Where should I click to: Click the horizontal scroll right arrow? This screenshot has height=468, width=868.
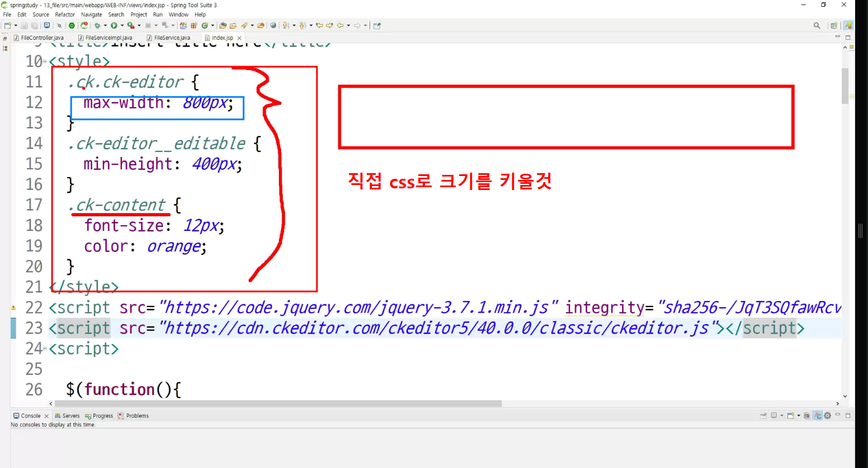[x=838, y=404]
